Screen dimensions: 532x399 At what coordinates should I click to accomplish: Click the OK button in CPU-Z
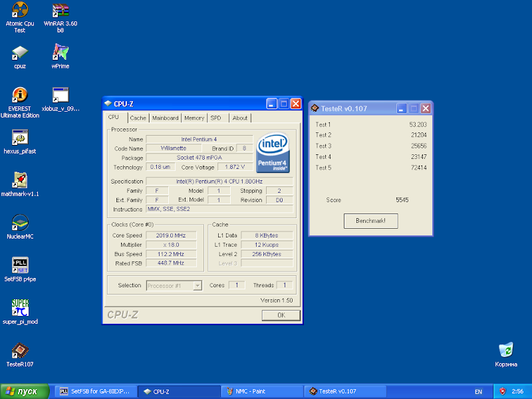tap(281, 315)
